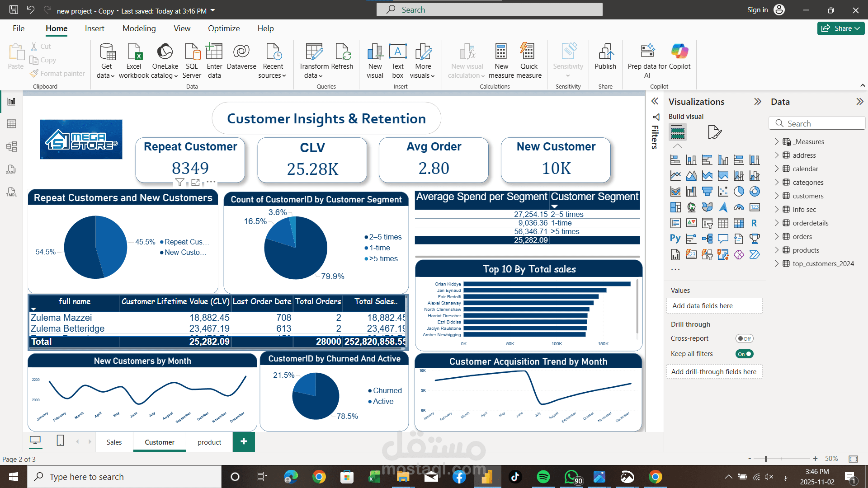Turn off the Keep all filters toggle
This screenshot has width=868, height=488.
(744, 354)
